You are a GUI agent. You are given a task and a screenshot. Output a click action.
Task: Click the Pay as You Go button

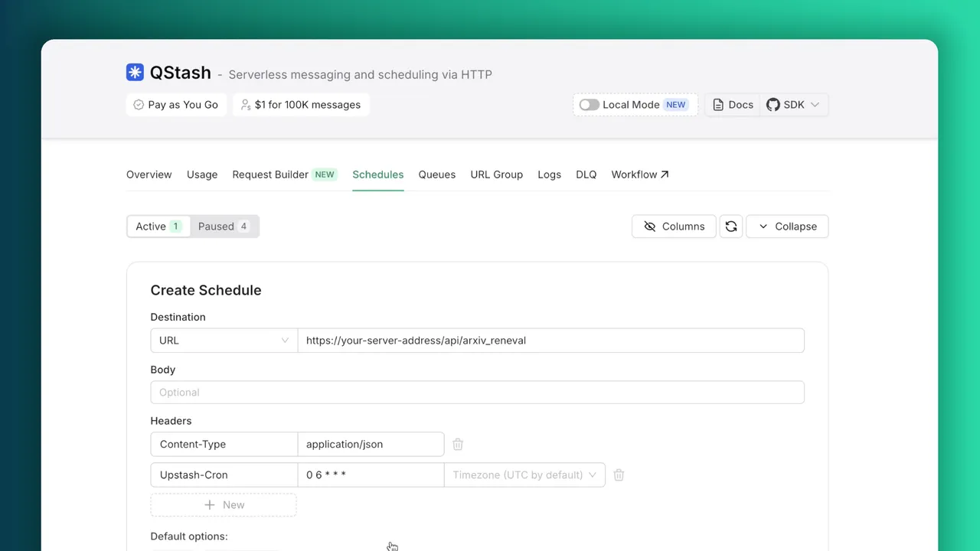[176, 105]
